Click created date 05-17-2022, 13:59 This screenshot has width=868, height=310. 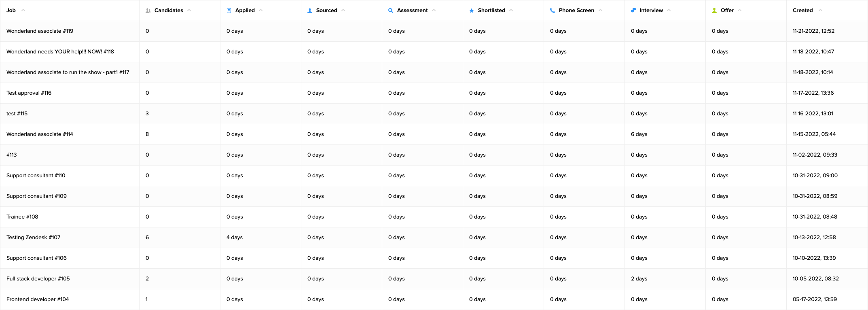tap(815, 299)
